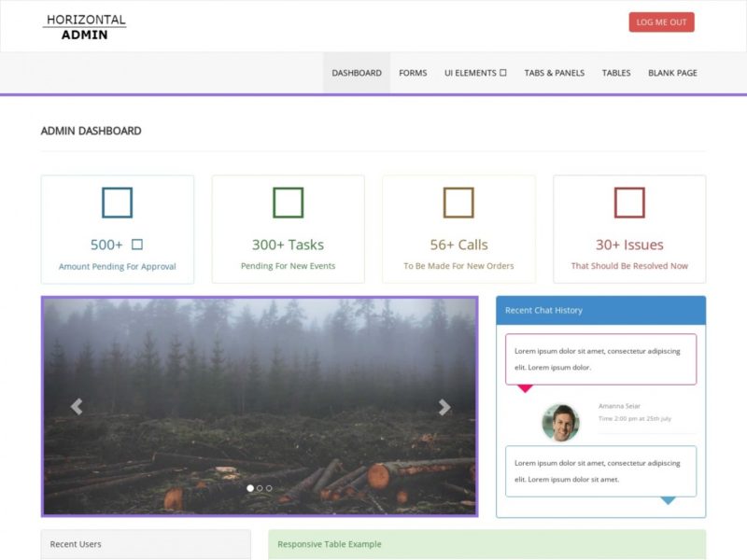
Task: Click the red square icon above 30+ Issues
Action: point(628,202)
